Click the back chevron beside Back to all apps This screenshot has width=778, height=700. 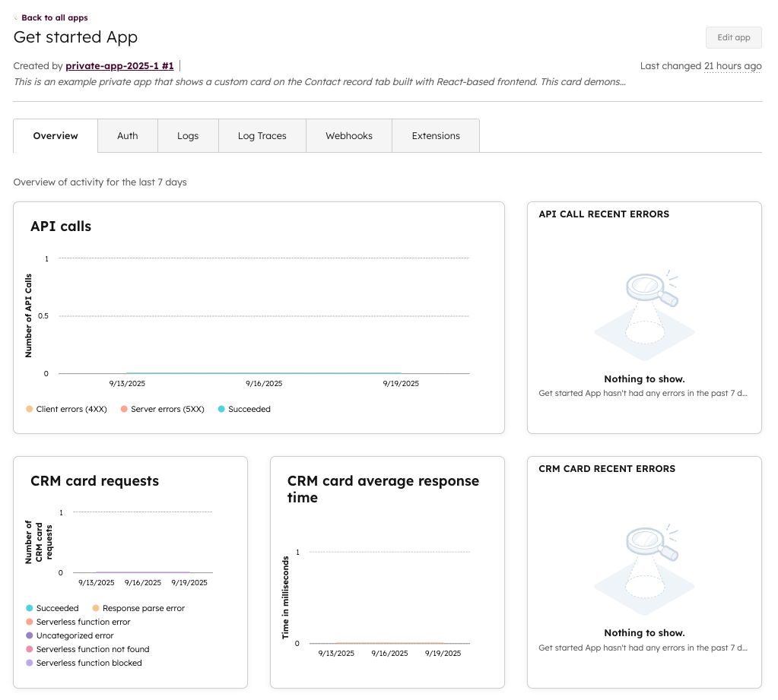click(x=16, y=18)
